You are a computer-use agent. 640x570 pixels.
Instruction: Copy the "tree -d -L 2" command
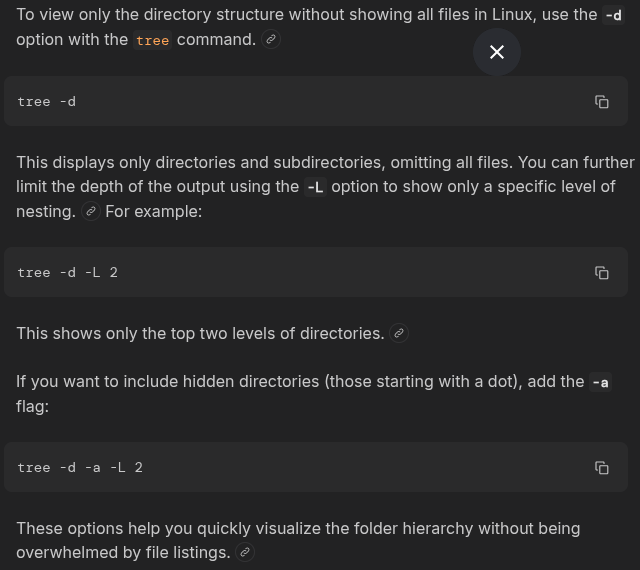tap(602, 273)
